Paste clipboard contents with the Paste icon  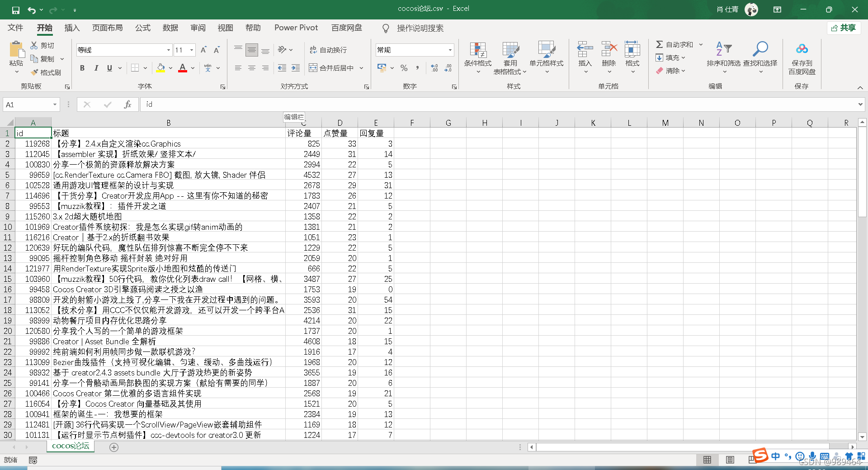click(x=16, y=49)
